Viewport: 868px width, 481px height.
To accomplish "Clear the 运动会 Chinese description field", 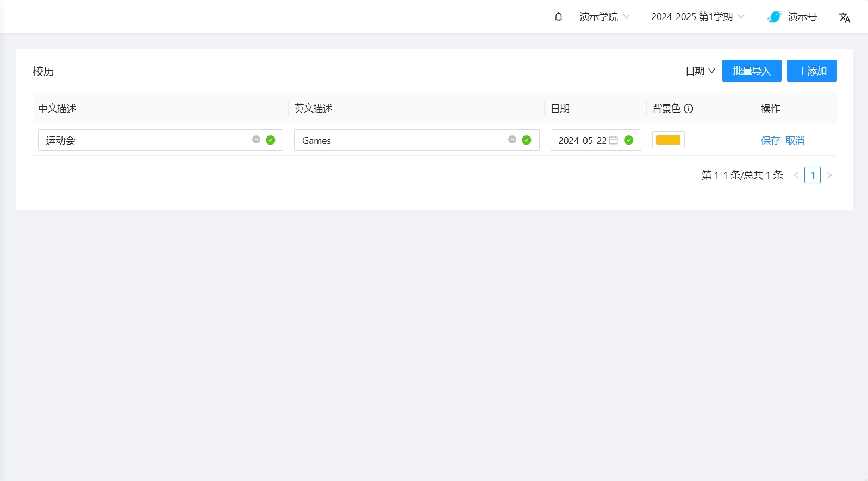I will tap(256, 140).
